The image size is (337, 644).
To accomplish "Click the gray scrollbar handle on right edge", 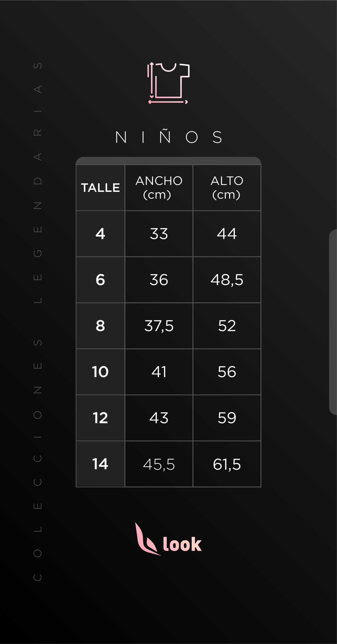I will pyautogui.click(x=333, y=322).
